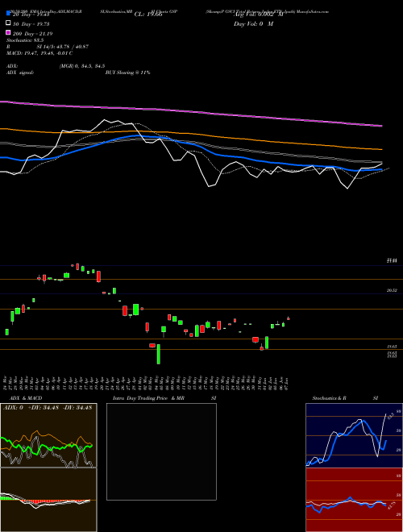Click the magenta 200 Day legend swatch
403x532 pixels.
pyautogui.click(x=8, y=33)
